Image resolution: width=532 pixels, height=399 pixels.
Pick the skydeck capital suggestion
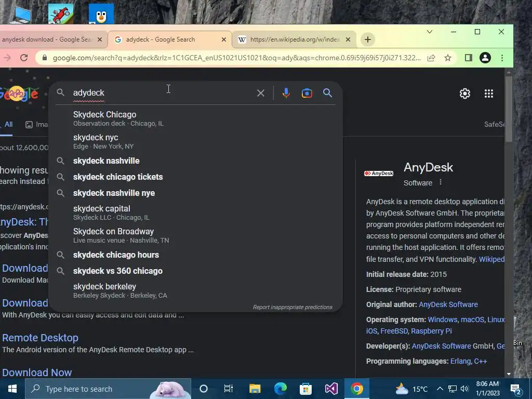click(x=195, y=212)
